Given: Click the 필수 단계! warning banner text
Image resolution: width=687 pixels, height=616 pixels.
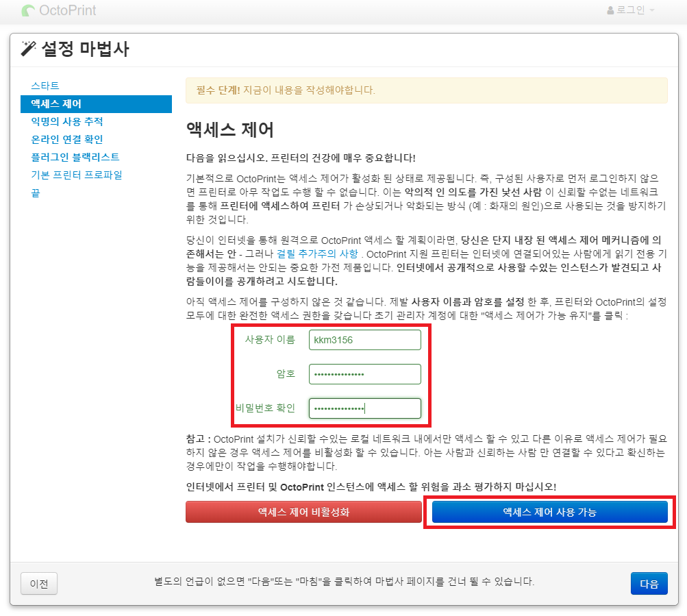Looking at the screenshot, I should (x=286, y=90).
